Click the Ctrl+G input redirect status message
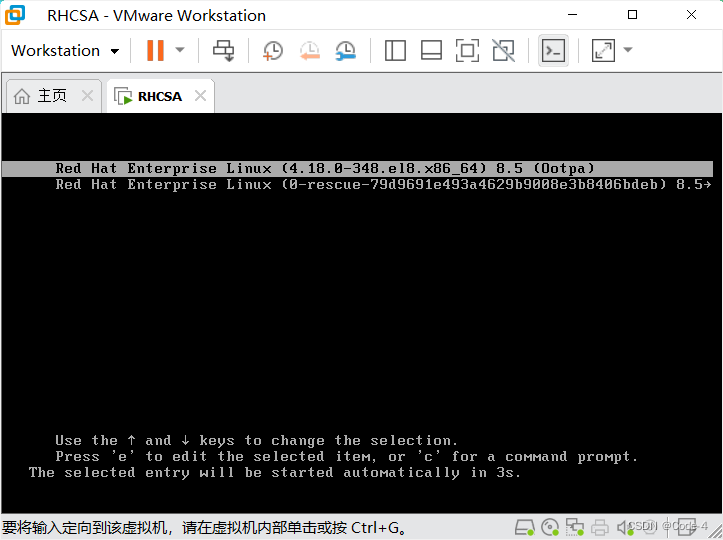This screenshot has width=723, height=540. pos(205,528)
